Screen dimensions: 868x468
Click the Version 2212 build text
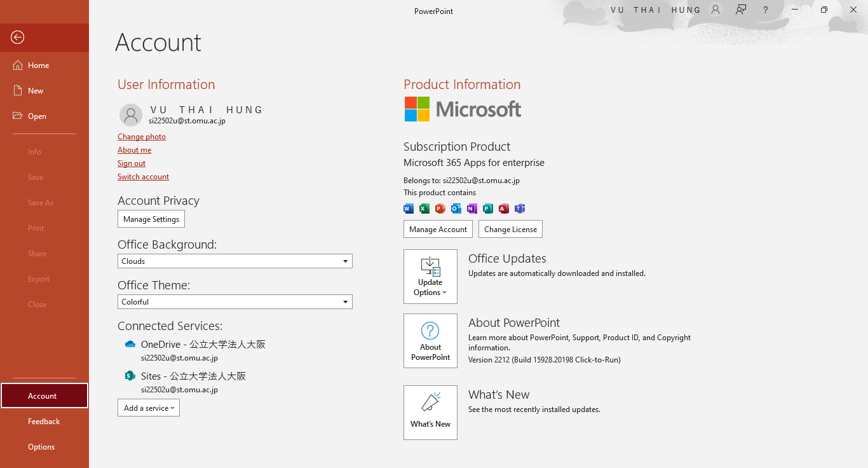coord(545,360)
